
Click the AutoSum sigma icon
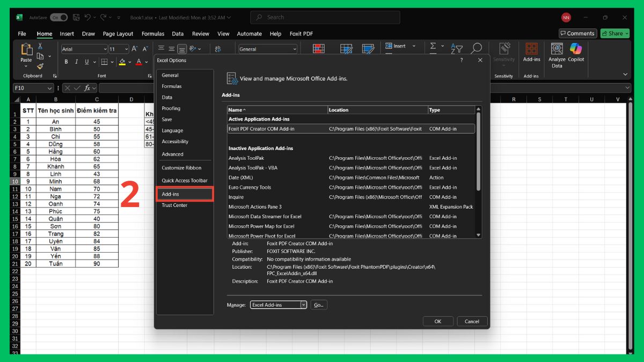(433, 47)
